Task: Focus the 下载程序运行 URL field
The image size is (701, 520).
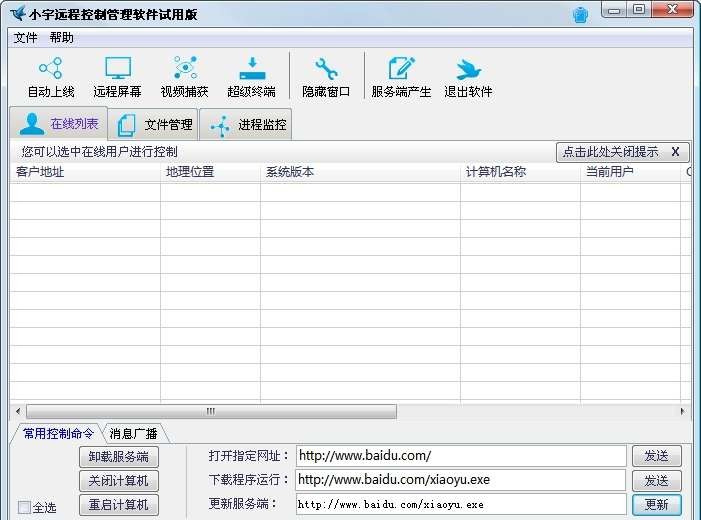Action: (461, 480)
